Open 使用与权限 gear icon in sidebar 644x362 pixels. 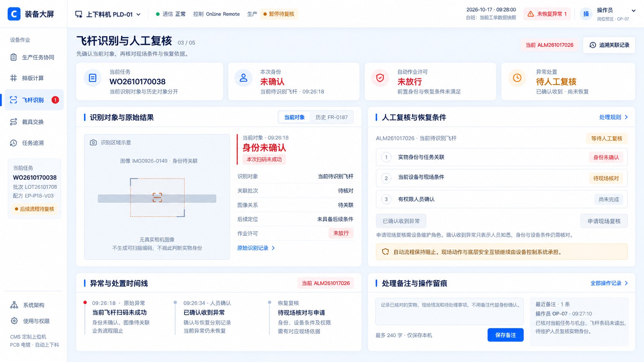(14, 321)
